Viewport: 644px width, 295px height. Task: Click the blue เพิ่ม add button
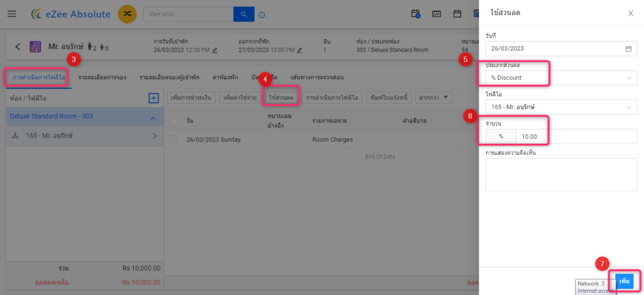(x=625, y=281)
